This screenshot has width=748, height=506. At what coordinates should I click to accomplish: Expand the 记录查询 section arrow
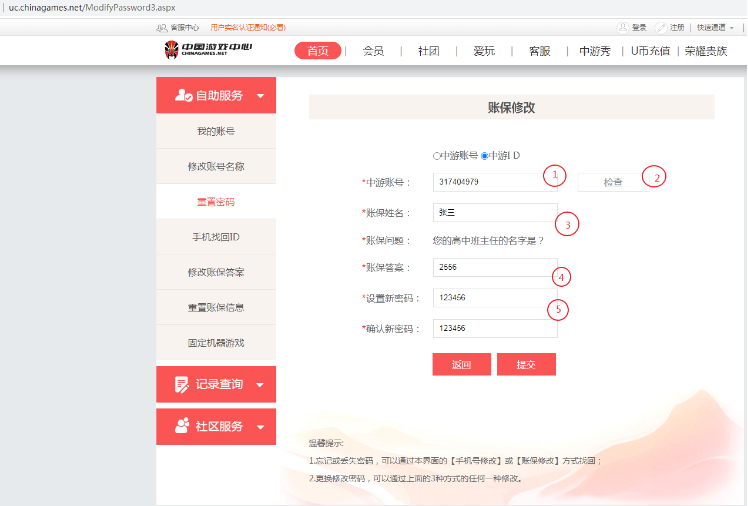coord(260,384)
